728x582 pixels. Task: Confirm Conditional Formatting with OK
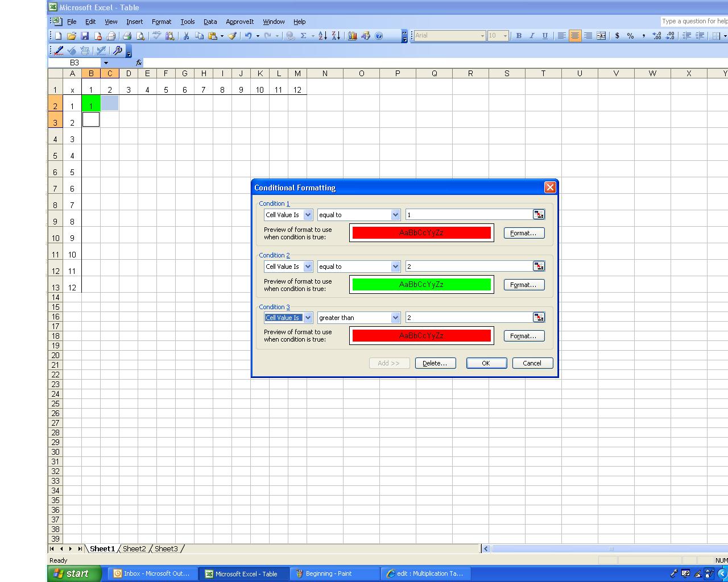[486, 363]
